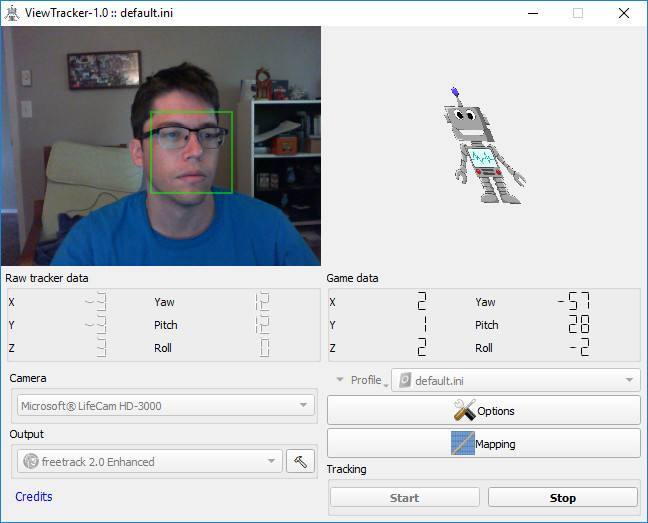The height and width of the screenshot is (523, 648).
Task: Click the Start tracking button
Action: [x=405, y=497]
